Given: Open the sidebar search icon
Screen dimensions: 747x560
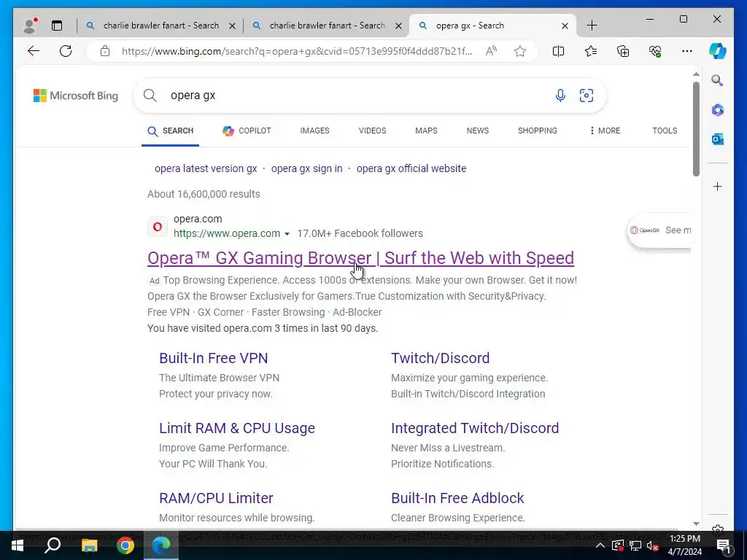Looking at the screenshot, I should click(718, 80).
